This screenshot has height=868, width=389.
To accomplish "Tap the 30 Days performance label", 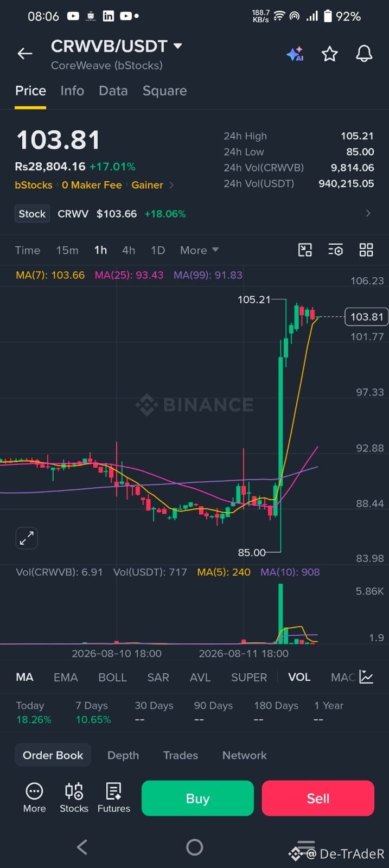I will 154,706.
